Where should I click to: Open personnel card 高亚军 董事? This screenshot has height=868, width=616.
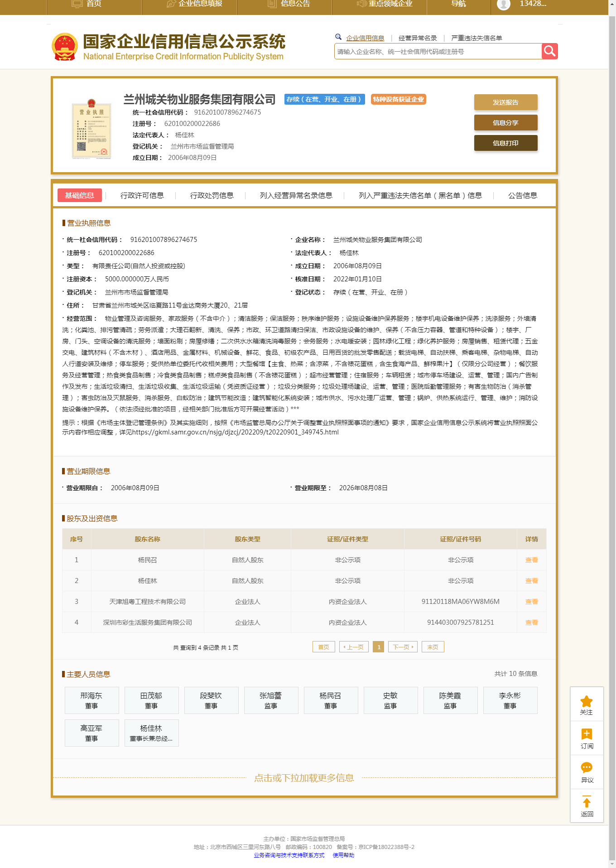[x=91, y=733]
